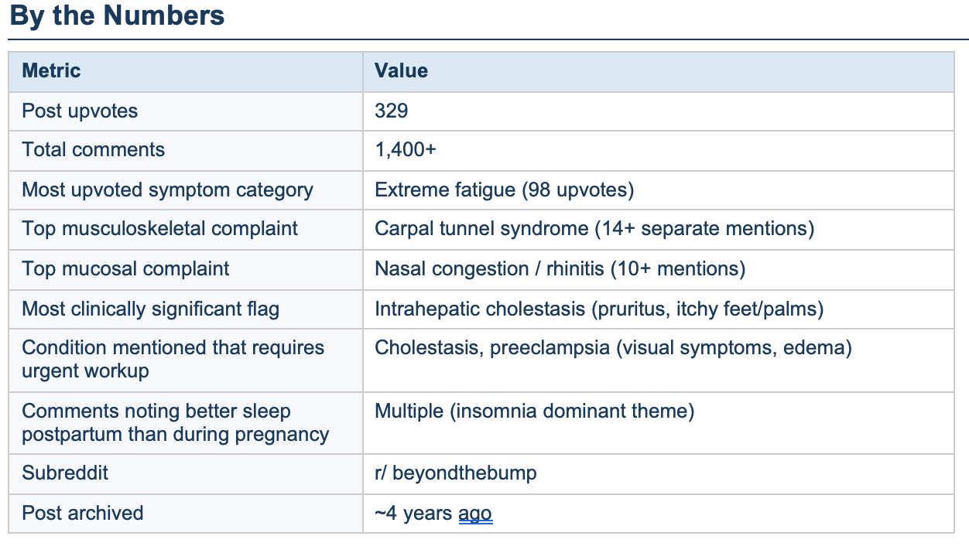Click the underlined "ago" link
The image size is (969, 560).
(475, 514)
